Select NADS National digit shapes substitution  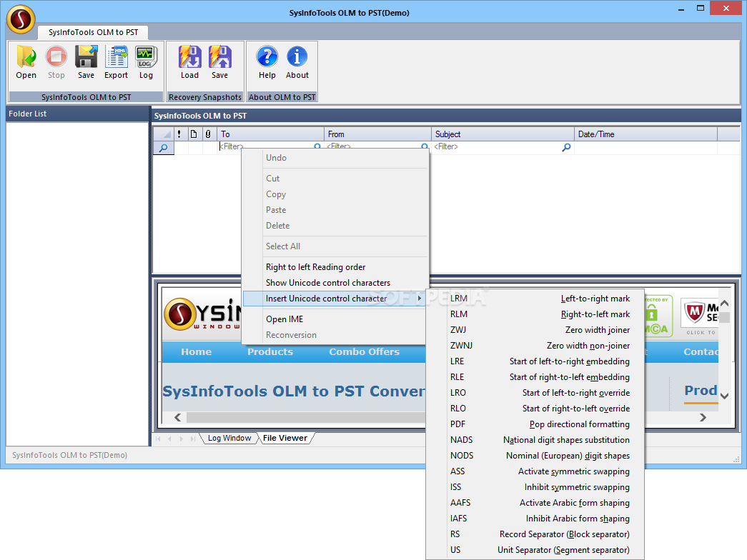[535, 440]
